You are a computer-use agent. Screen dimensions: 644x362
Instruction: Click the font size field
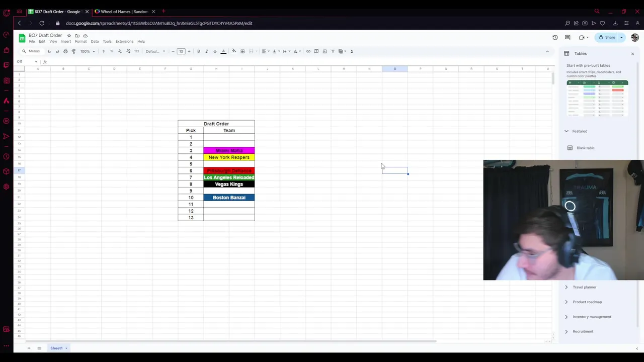point(181,51)
